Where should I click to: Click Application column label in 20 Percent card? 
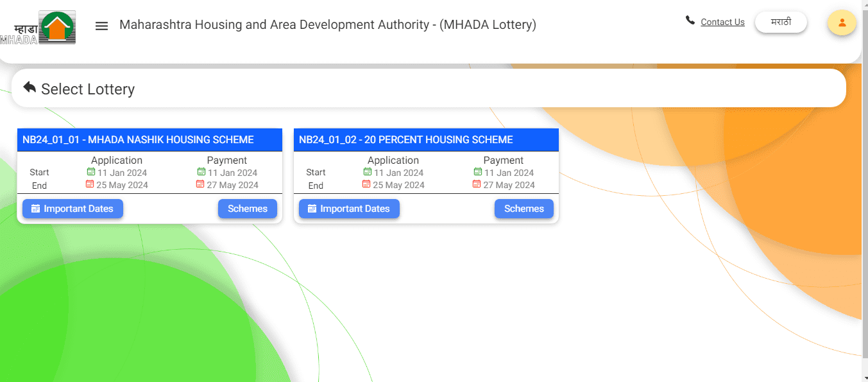tap(393, 161)
